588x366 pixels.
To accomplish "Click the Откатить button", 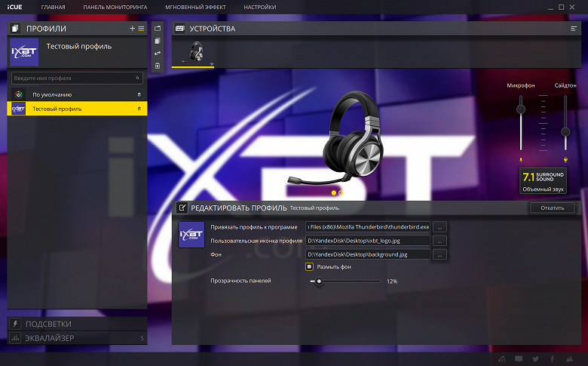I will click(553, 208).
